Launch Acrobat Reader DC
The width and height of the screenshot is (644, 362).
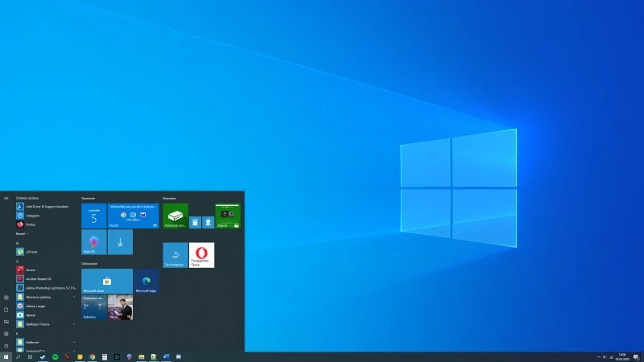pos(46,278)
